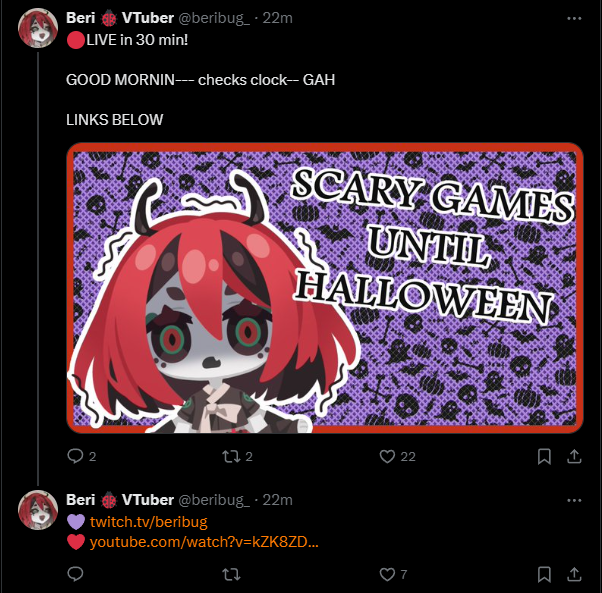The width and height of the screenshot is (602, 593).
Task: Open Beri VTuber display name in first tweet
Action: click(x=120, y=18)
